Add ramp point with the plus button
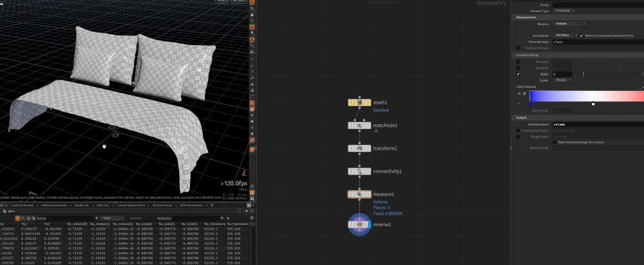 [524, 93]
